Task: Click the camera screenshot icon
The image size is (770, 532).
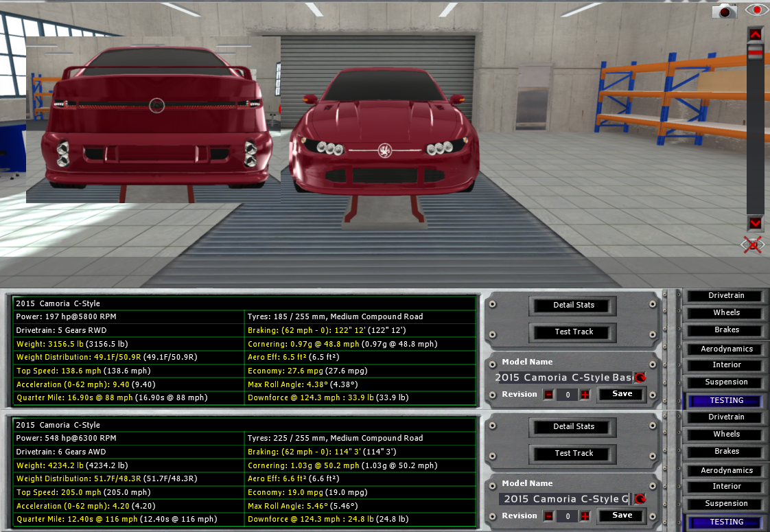Action: pos(724,11)
